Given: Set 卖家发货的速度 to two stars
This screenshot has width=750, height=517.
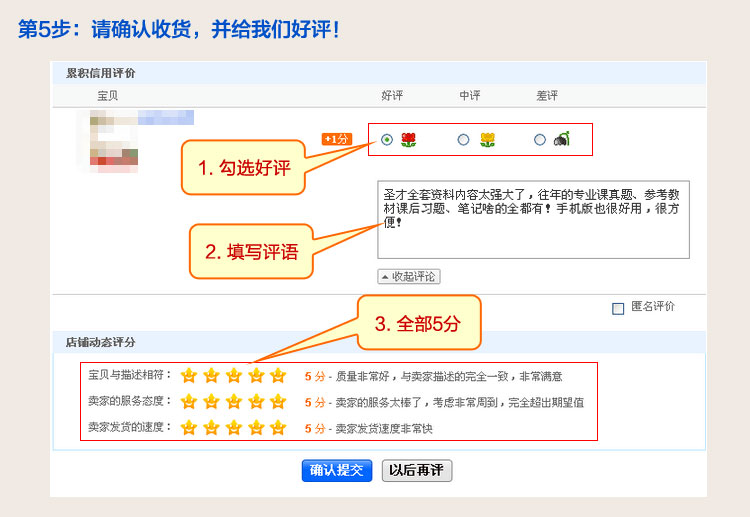Looking at the screenshot, I should coord(211,427).
